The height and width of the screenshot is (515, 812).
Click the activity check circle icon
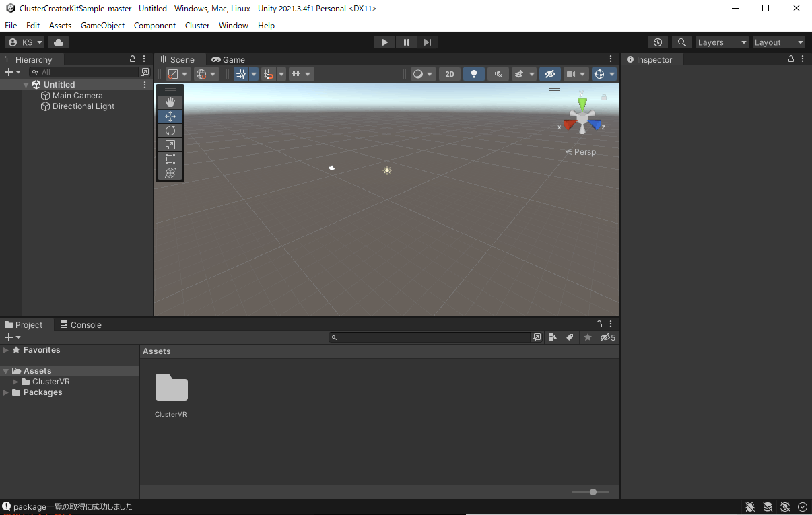803,507
